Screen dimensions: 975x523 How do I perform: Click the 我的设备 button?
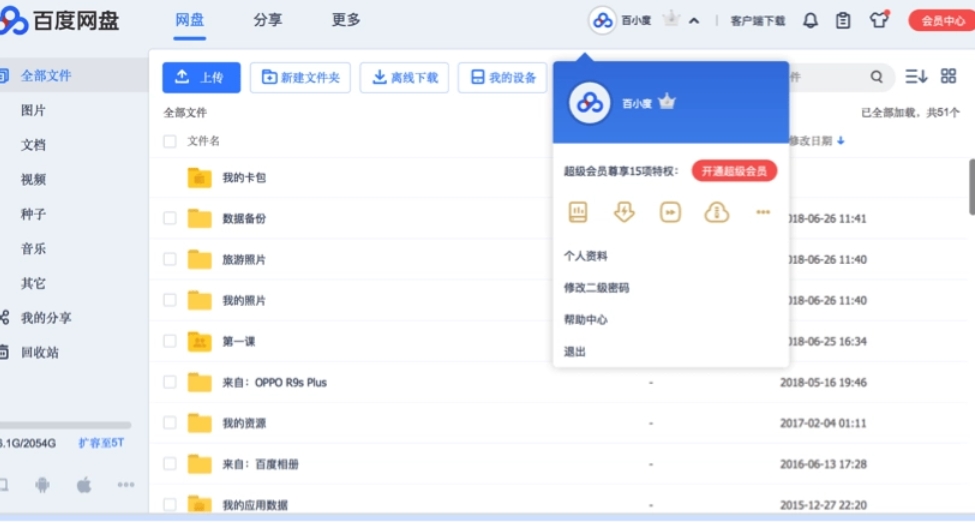point(502,77)
